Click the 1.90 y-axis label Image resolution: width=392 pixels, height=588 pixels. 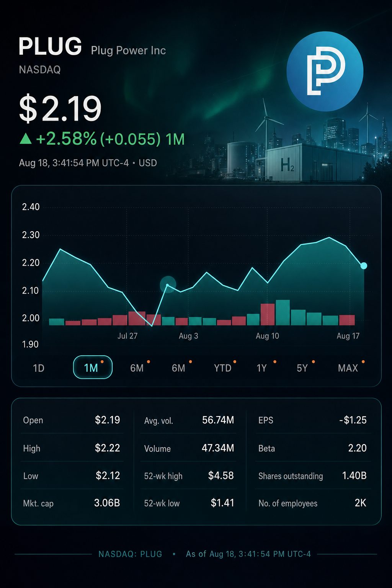(30, 345)
